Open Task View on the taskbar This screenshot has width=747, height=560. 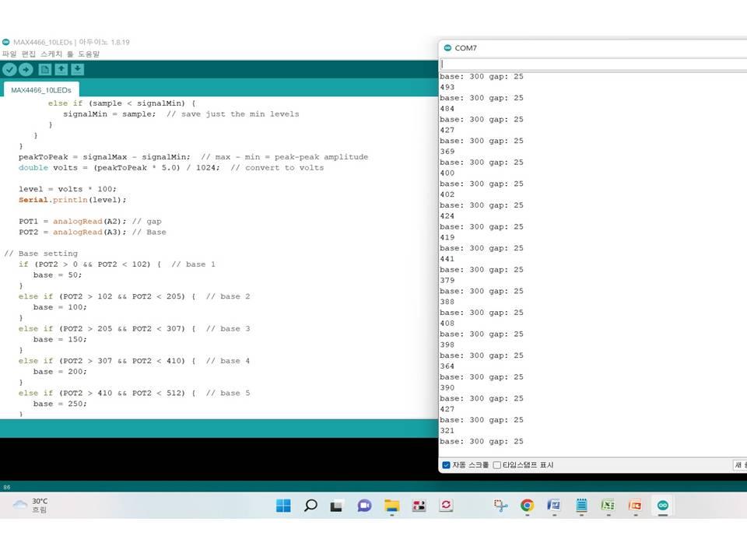[x=336, y=506]
